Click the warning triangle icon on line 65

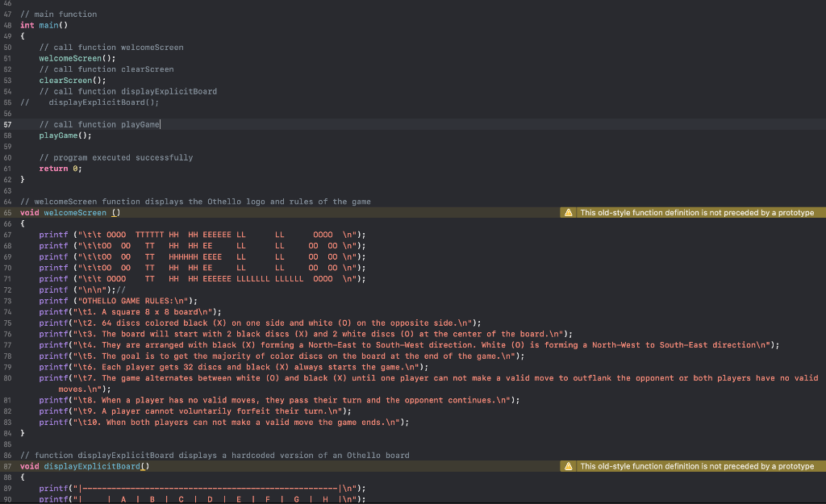tap(569, 212)
